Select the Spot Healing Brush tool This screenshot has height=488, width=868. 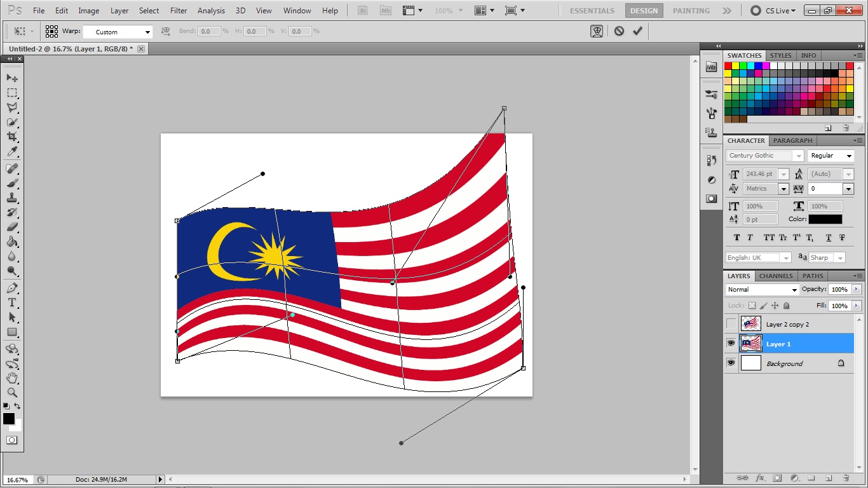pyautogui.click(x=12, y=168)
